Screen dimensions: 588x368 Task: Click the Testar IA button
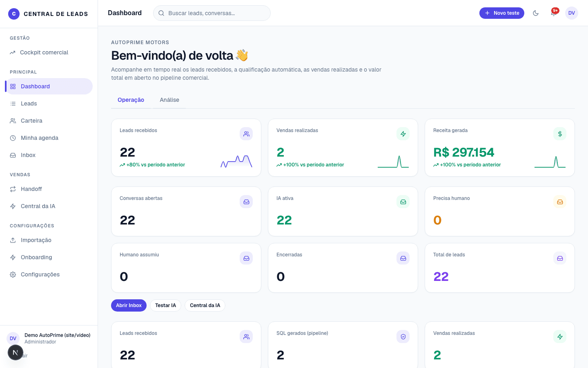coord(165,305)
